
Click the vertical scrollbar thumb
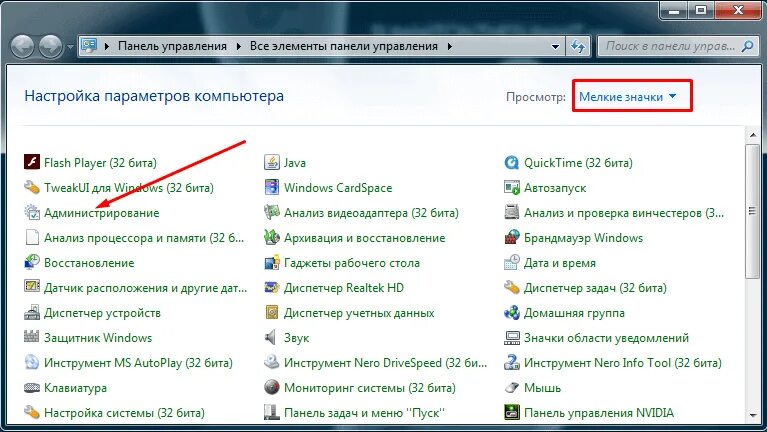click(x=752, y=211)
